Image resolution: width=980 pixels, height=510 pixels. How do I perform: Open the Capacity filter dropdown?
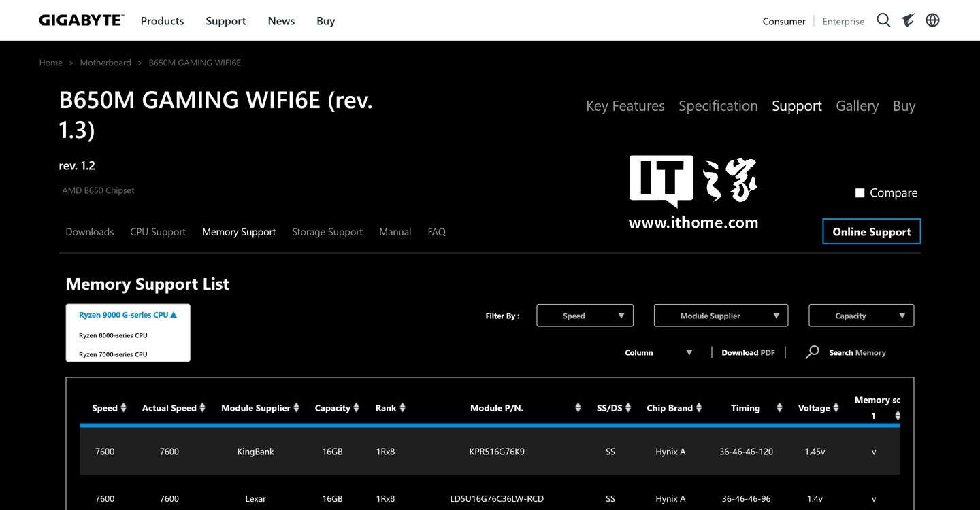(x=861, y=316)
